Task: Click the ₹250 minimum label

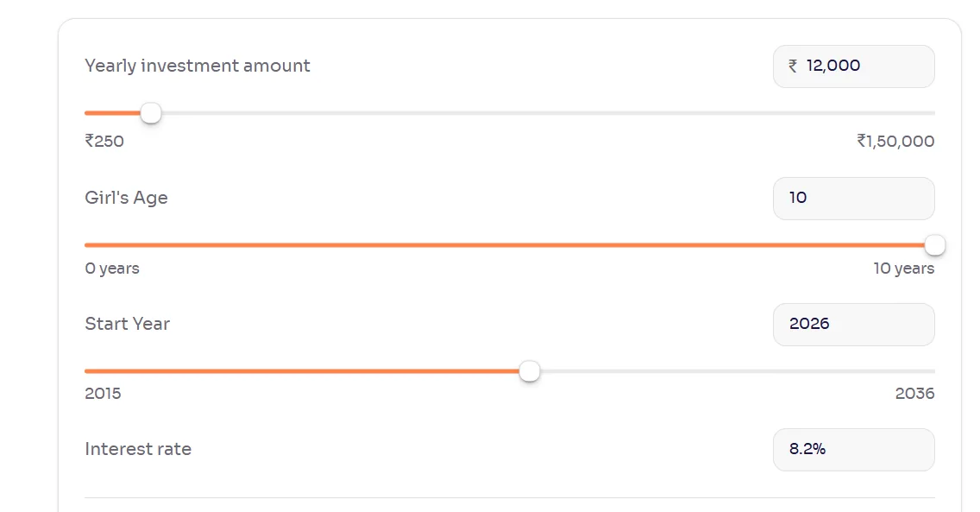Action: 104,142
